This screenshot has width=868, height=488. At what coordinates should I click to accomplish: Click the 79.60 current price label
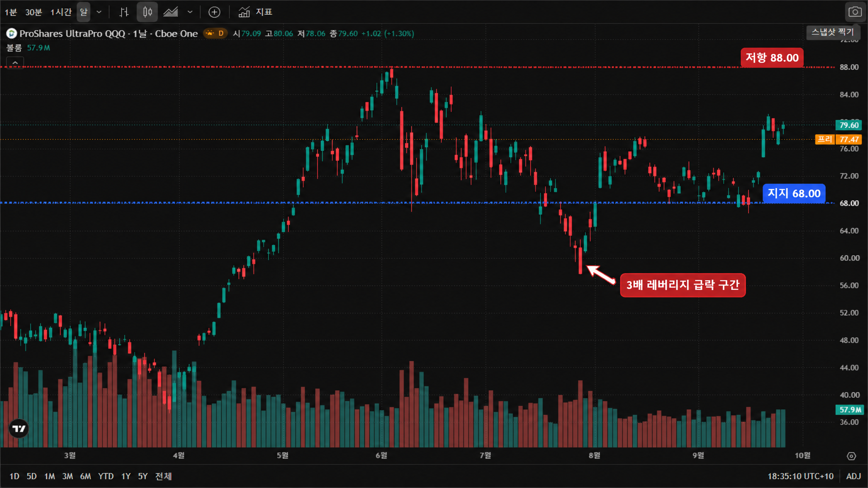pos(849,125)
